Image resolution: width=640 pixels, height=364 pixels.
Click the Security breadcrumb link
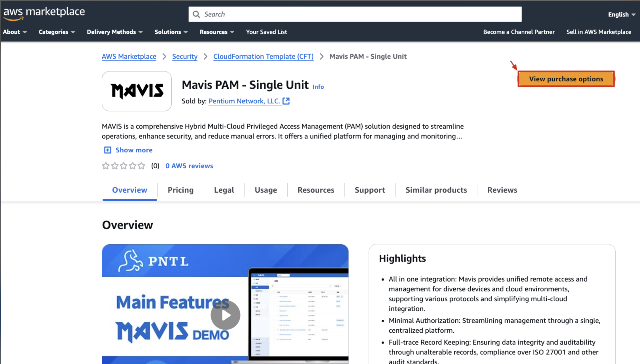[185, 56]
